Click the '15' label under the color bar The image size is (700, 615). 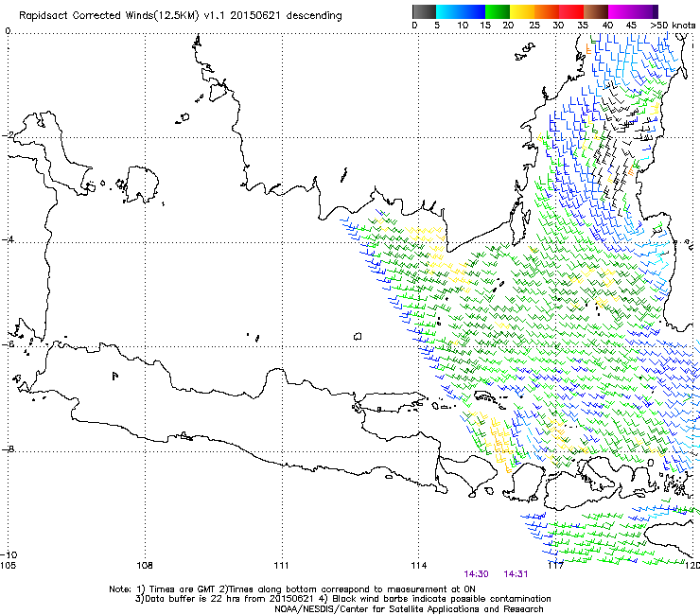tap(485, 26)
